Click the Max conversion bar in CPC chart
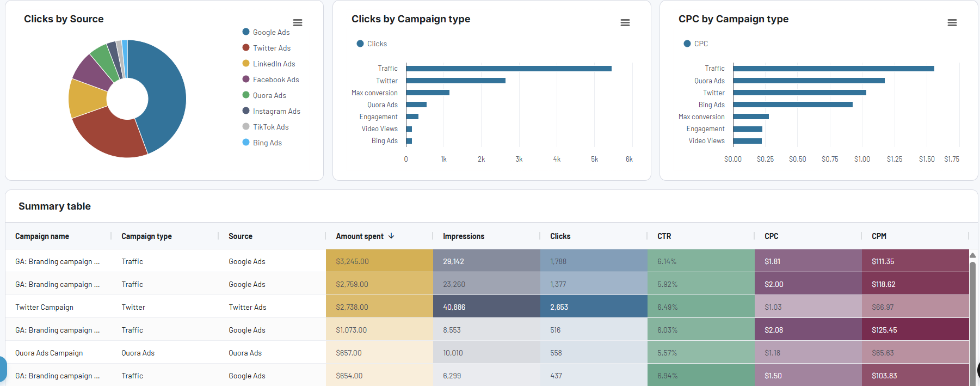The height and width of the screenshot is (386, 980). click(751, 117)
